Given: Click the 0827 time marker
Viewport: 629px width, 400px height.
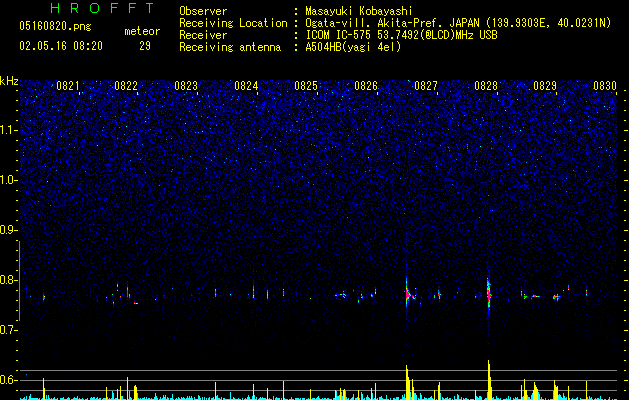Looking at the screenshot, I should [426, 86].
